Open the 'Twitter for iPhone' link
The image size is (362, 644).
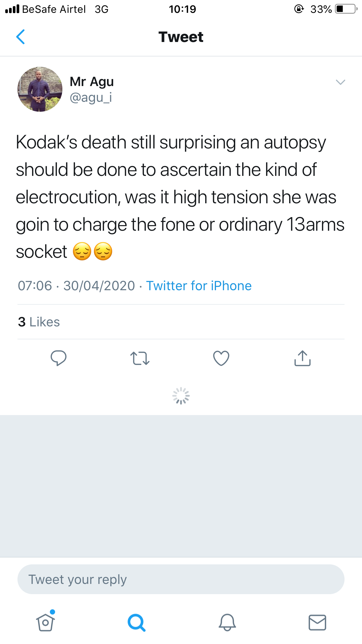199,286
